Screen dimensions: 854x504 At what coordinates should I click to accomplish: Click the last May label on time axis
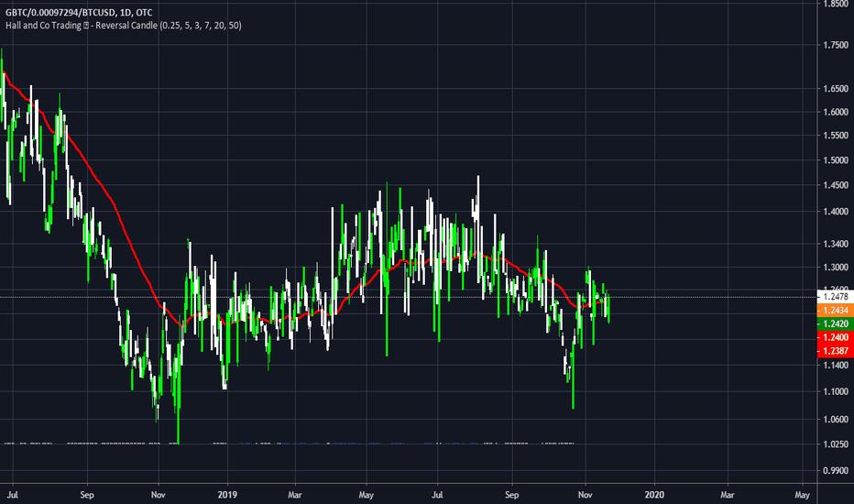coord(802,495)
